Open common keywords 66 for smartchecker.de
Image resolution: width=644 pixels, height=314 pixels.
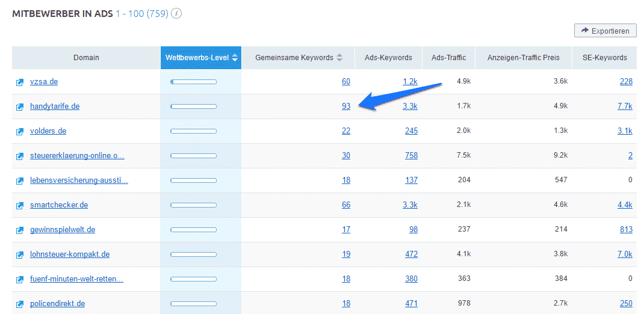tap(346, 205)
